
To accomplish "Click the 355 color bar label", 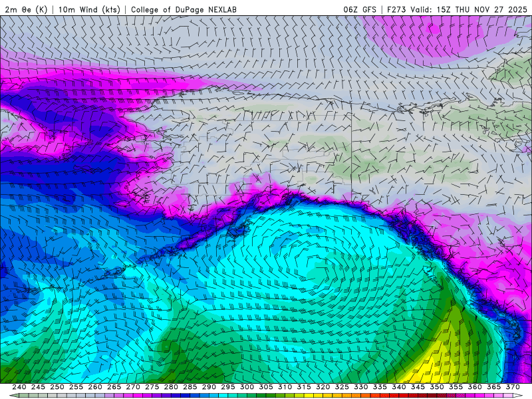I will point(456,387).
